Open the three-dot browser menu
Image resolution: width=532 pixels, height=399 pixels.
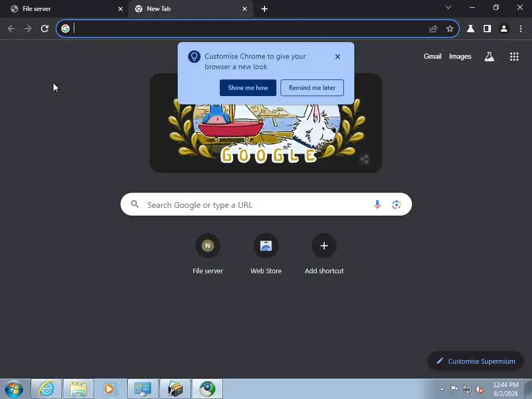pyautogui.click(x=521, y=29)
